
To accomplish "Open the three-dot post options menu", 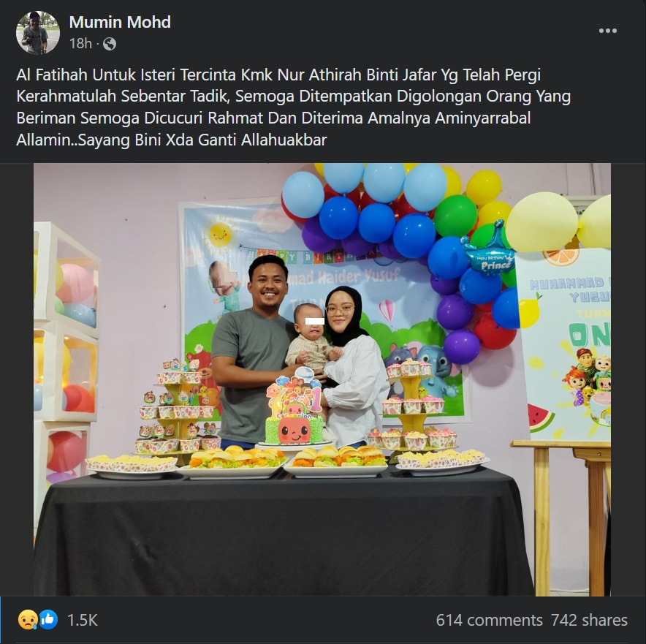I will pyautogui.click(x=608, y=31).
